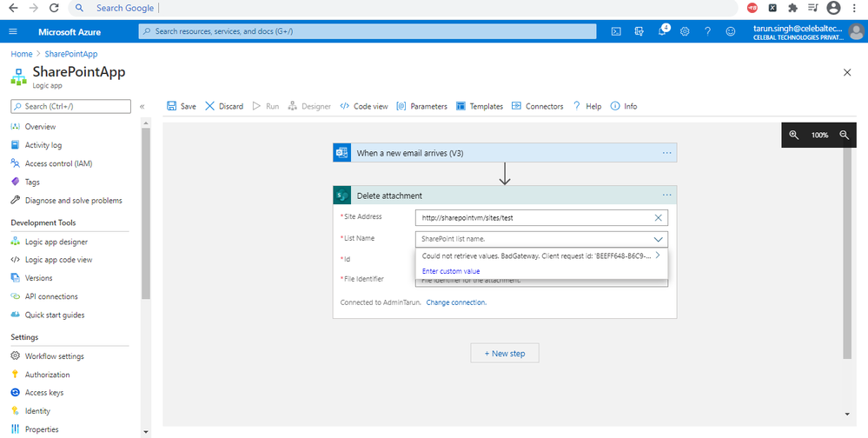This screenshot has width=868, height=438.
Task: Close the SharePointApp blade
Action: [x=847, y=72]
